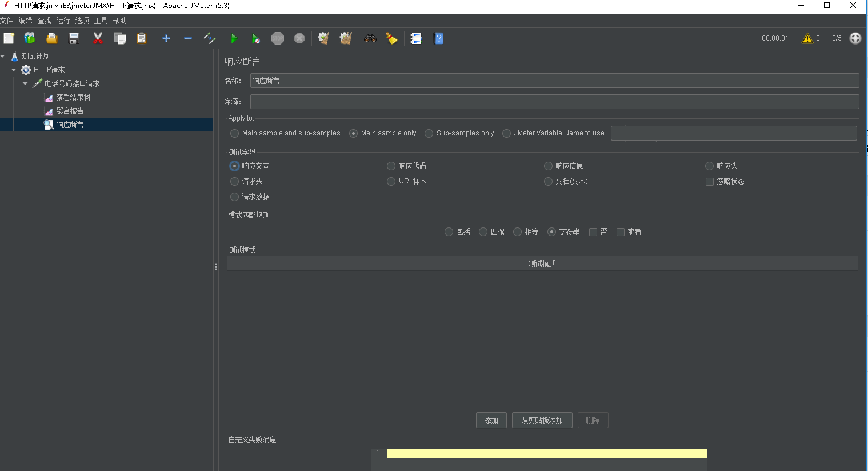This screenshot has width=868, height=471.
Task: Paste with the clipboard icon
Action: (x=142, y=38)
